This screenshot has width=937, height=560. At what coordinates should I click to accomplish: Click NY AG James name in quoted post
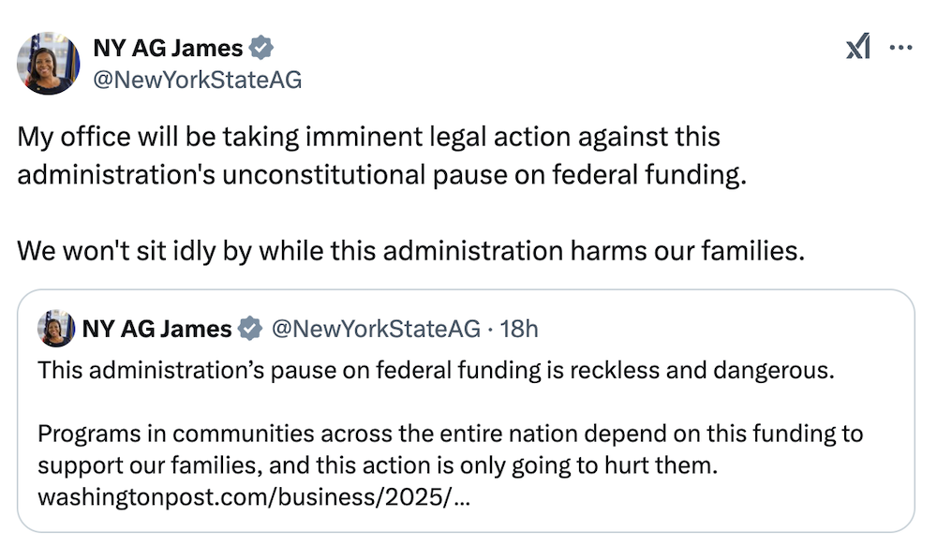point(156,329)
